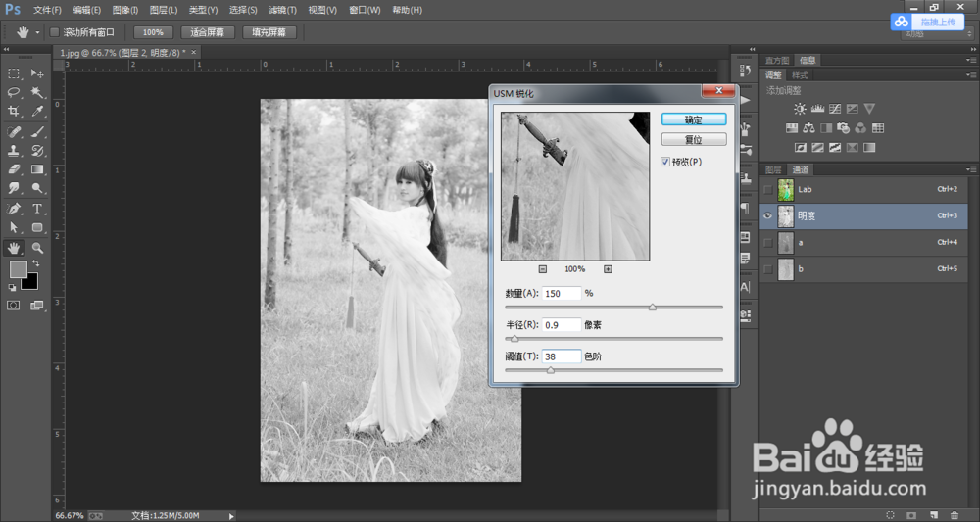Open the 文件(F) menu

(47, 10)
